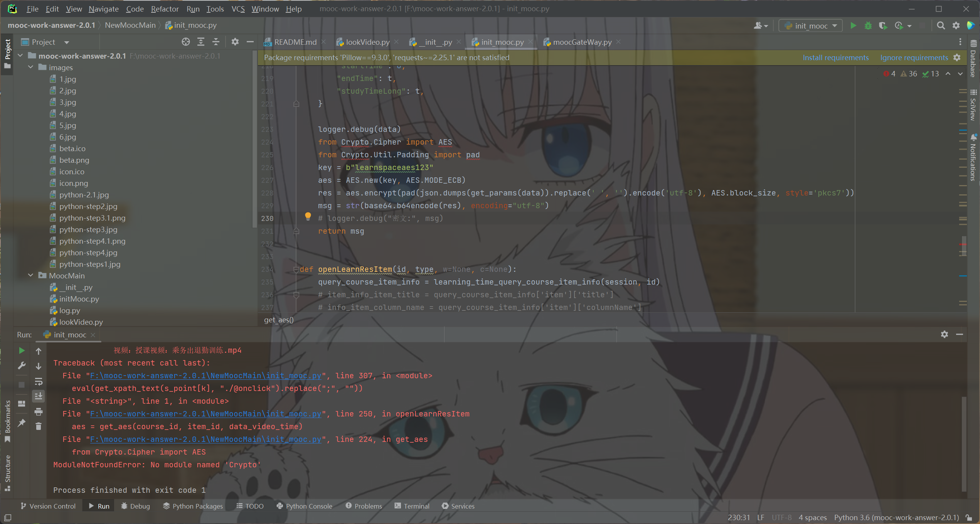Rerun the init_mooc process with the play icon
This screenshot has width=980, height=524.
tap(22, 350)
